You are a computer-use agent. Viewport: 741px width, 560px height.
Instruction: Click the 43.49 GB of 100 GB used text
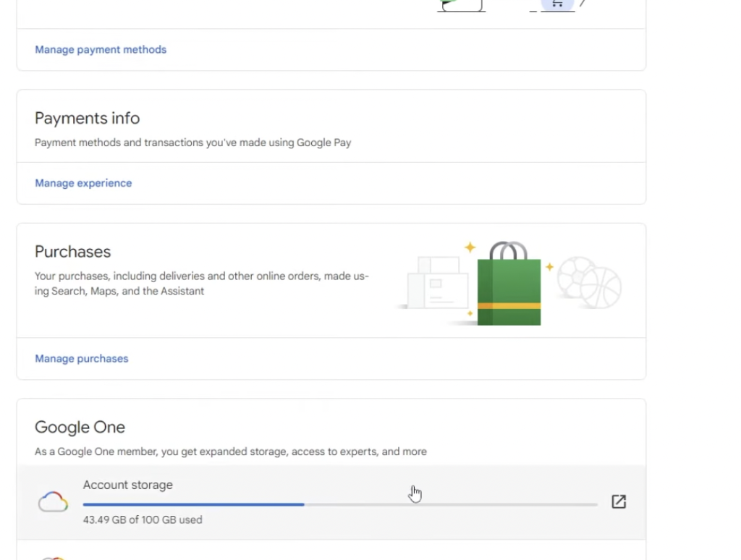point(143,519)
